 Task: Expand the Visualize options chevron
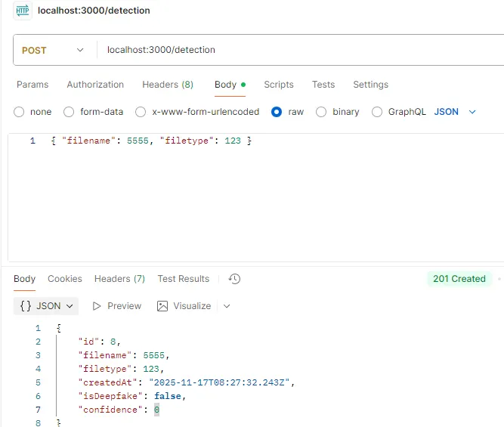227,306
